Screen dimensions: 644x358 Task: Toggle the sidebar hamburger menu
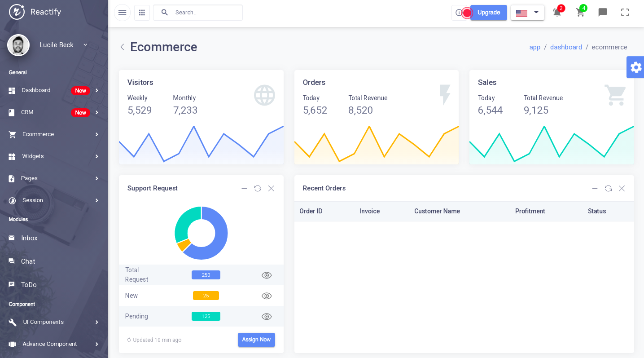tap(122, 13)
